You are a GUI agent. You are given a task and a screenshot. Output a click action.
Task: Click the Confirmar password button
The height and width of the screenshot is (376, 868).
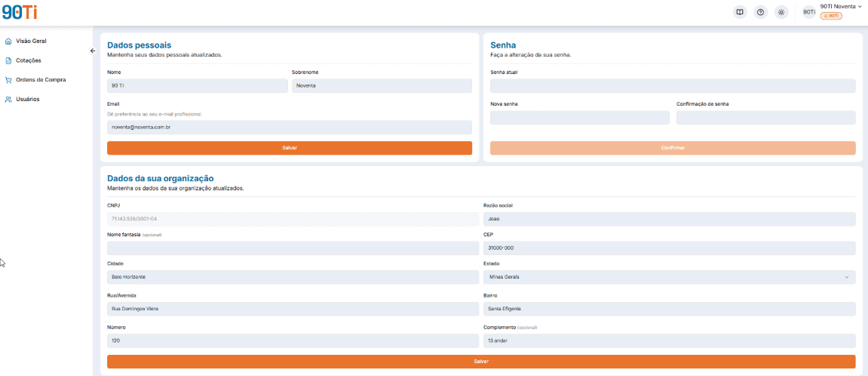point(673,148)
